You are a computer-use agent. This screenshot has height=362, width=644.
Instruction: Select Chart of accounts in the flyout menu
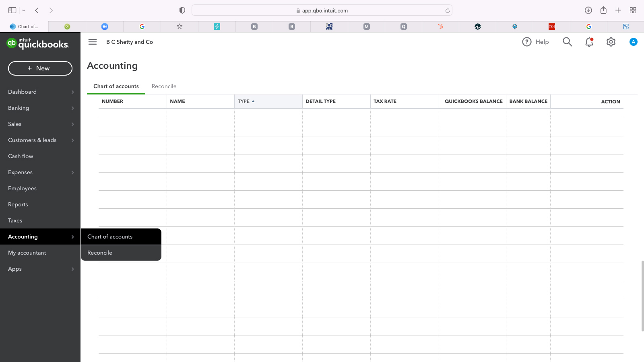tap(110, 237)
